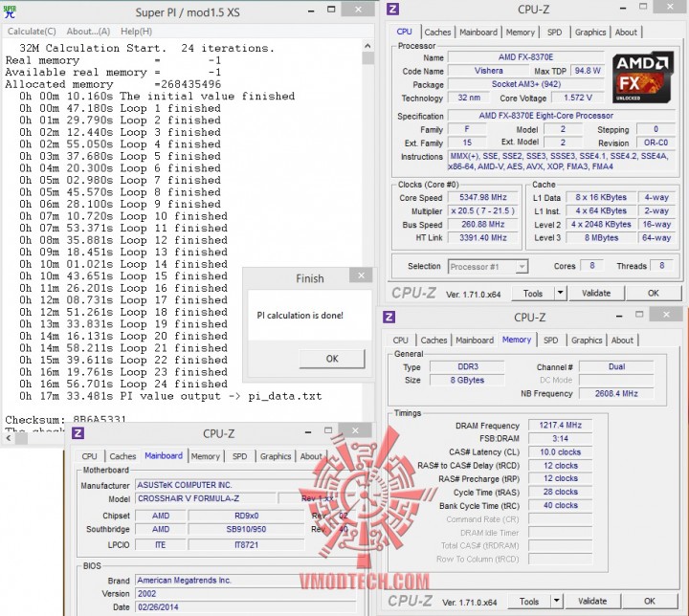
Task: Click OK in the Finish dialog
Action: pos(332,359)
